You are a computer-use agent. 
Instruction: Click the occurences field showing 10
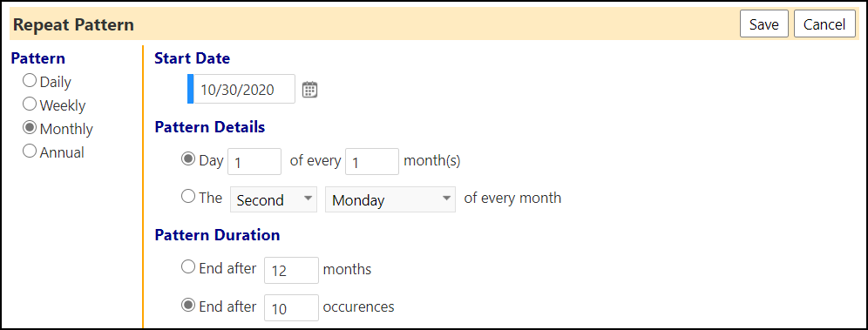click(291, 308)
